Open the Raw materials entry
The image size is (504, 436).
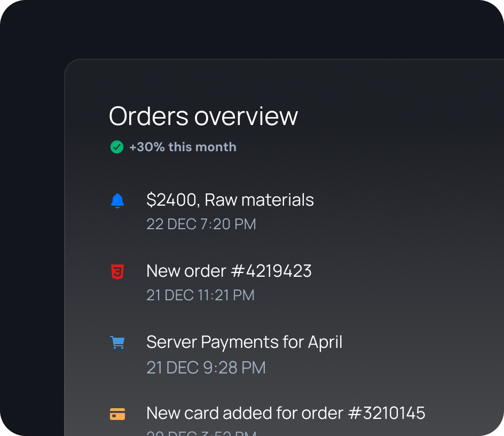click(259, 200)
